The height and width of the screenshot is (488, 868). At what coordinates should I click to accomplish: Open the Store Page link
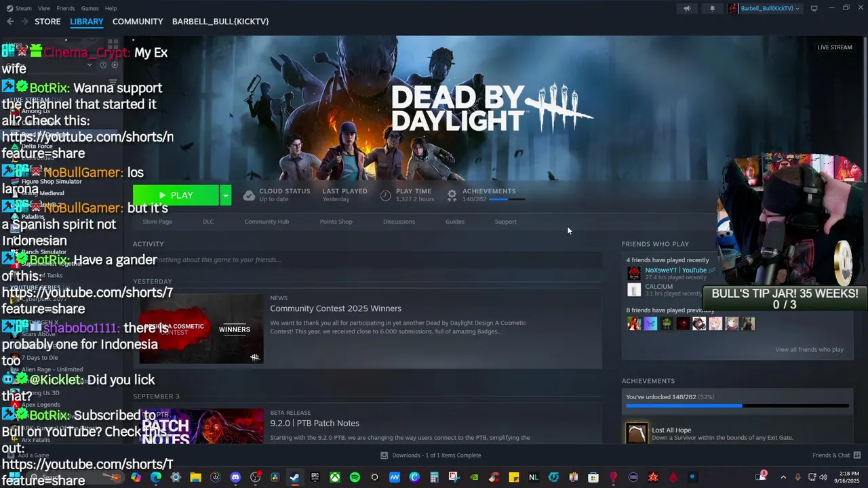(157, 222)
